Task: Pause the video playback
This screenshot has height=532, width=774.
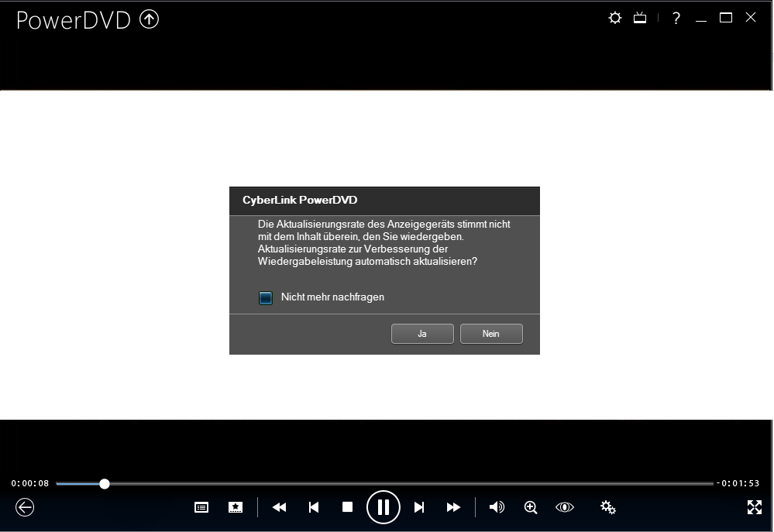Action: point(383,507)
